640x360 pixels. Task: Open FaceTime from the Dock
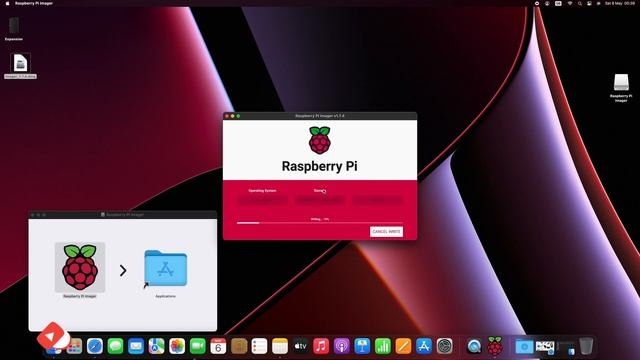(198, 347)
